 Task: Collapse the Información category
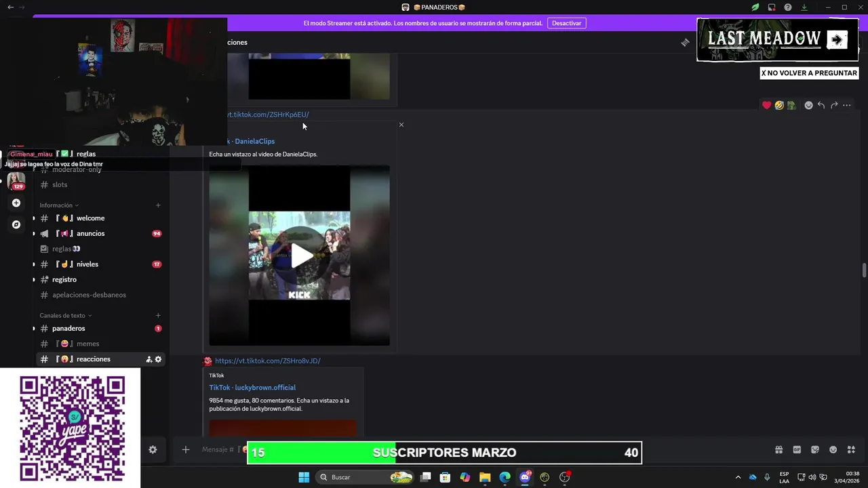(59, 205)
